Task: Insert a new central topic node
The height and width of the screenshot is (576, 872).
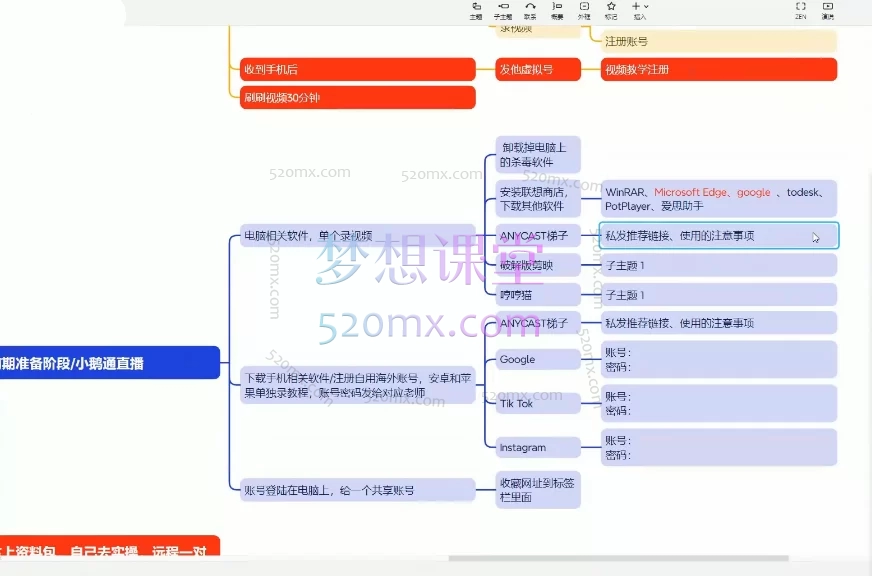Action: pos(476,11)
